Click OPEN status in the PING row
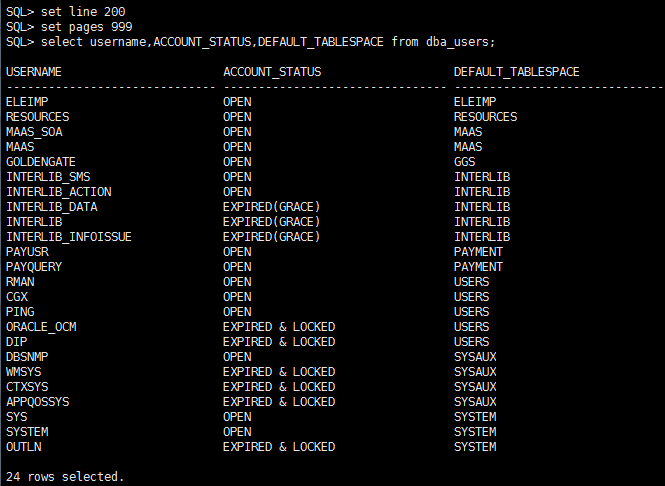Image resolution: width=665 pixels, height=486 pixels. [x=237, y=312]
